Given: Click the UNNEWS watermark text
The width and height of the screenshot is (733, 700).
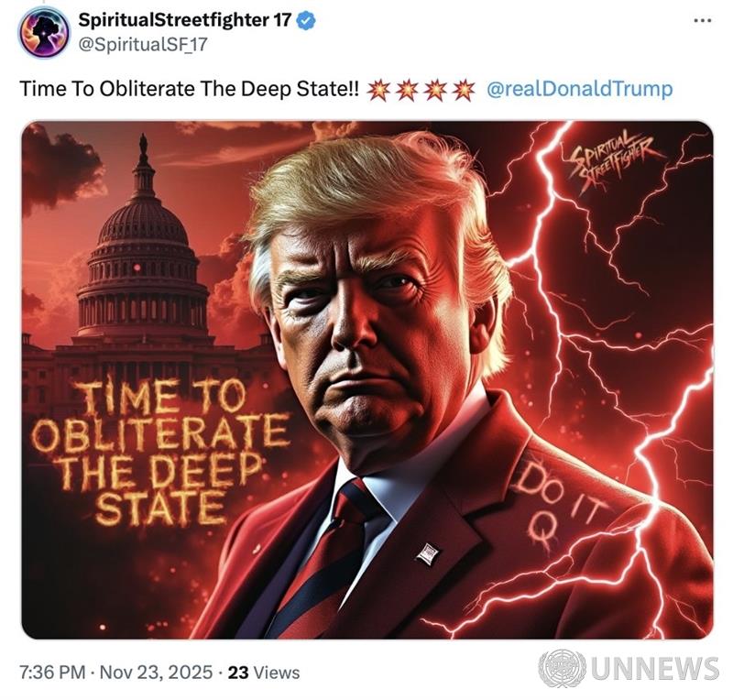Looking at the screenshot, I should (654, 668).
